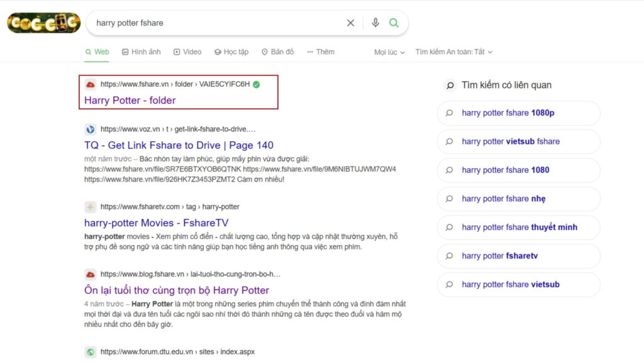Click the FshareTV result description snippet
This screenshot has height=362, width=644.
click(x=241, y=241)
